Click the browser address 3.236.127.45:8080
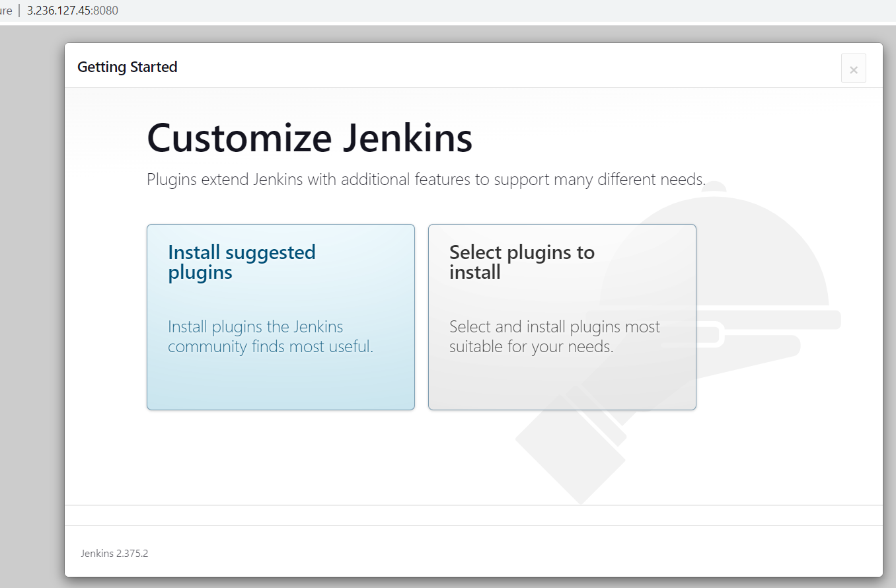This screenshot has height=588, width=896. pyautogui.click(x=73, y=11)
